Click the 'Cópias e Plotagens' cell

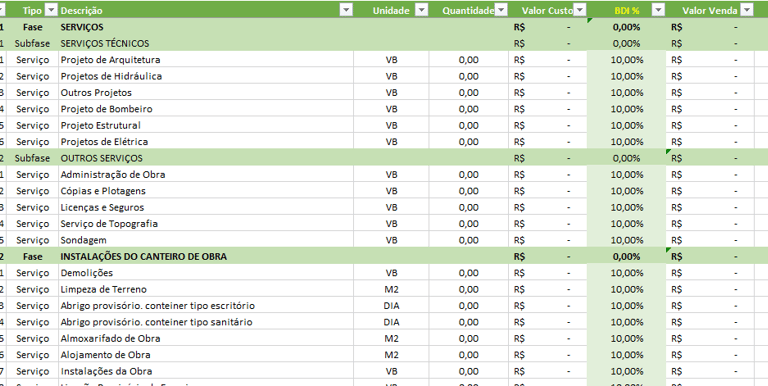(206, 191)
